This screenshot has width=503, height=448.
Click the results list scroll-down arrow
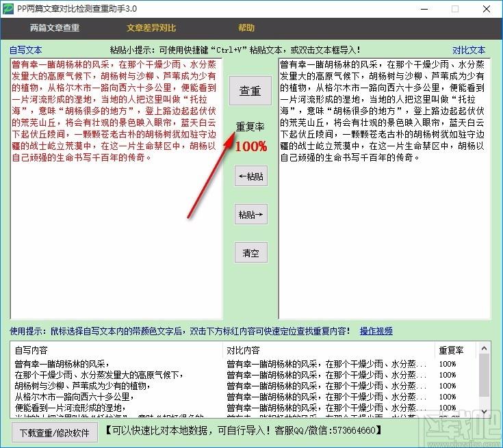[485, 412]
